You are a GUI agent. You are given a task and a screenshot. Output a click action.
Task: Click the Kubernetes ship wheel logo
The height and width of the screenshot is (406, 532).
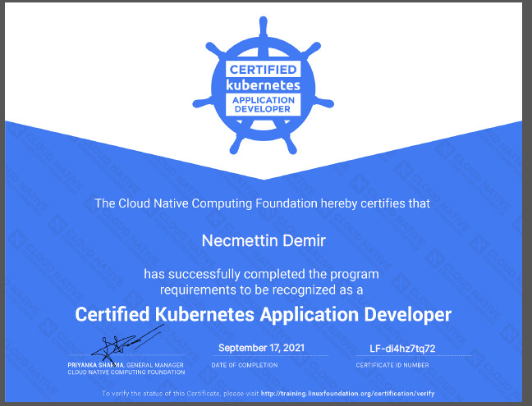click(x=264, y=85)
